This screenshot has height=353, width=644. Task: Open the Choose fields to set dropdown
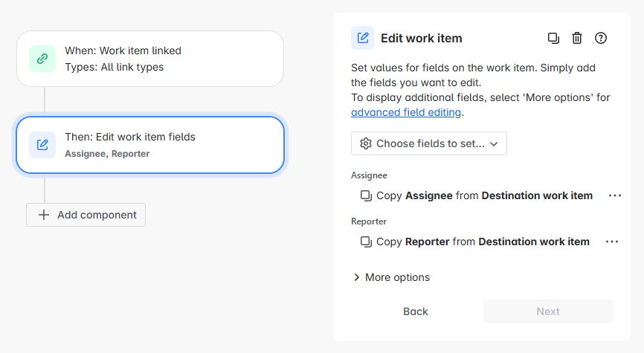coord(429,143)
